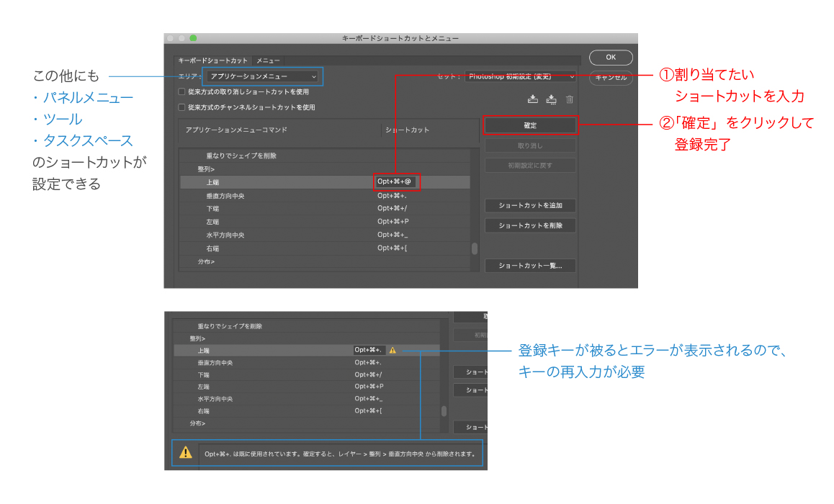Click the ショートカットを追加 button

click(x=530, y=205)
